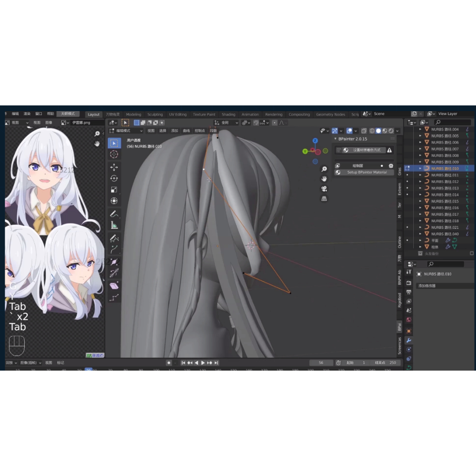Switch to the UV Editing workspace tab
476x476 pixels.
(178, 114)
